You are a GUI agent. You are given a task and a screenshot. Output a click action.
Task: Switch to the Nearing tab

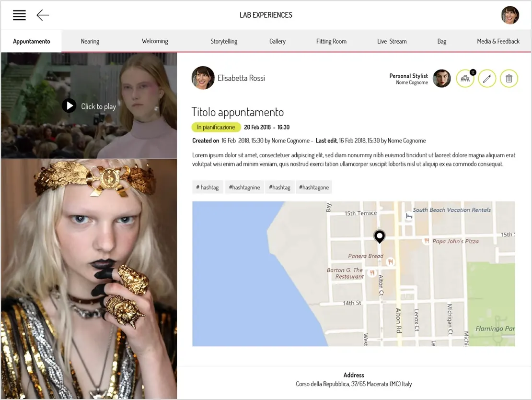click(x=90, y=41)
